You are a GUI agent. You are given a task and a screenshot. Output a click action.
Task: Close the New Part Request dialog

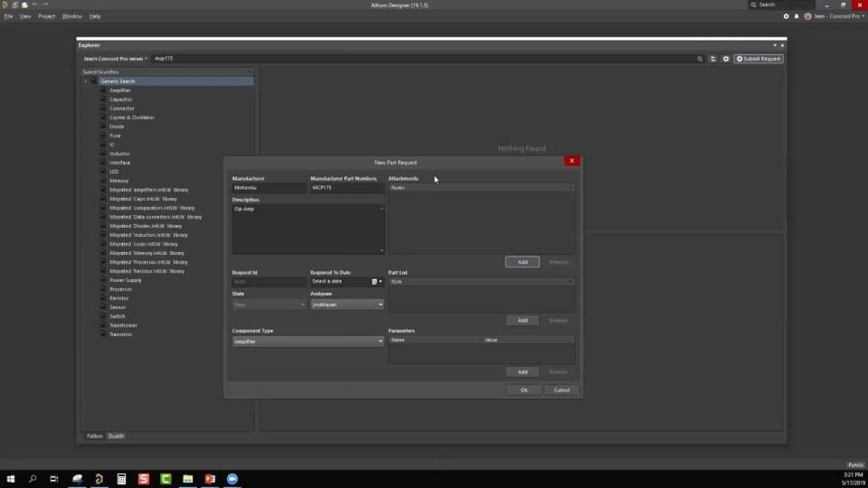(x=571, y=161)
